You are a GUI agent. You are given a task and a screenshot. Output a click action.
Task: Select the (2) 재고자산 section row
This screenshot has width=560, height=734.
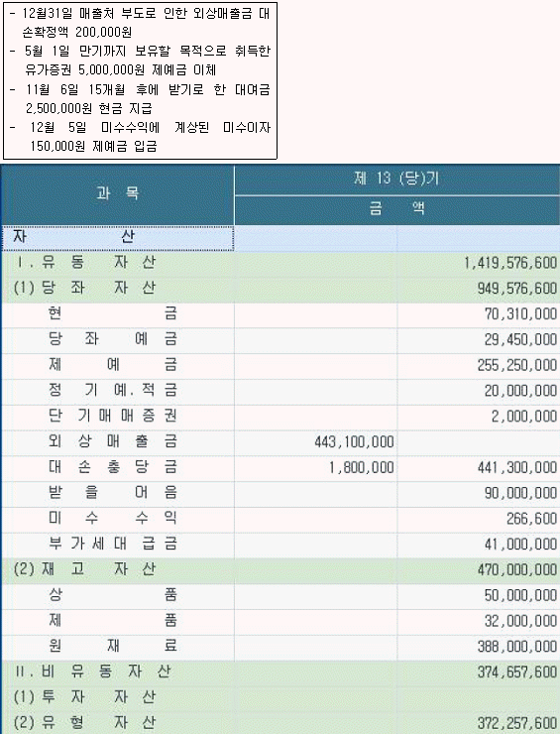280,569
